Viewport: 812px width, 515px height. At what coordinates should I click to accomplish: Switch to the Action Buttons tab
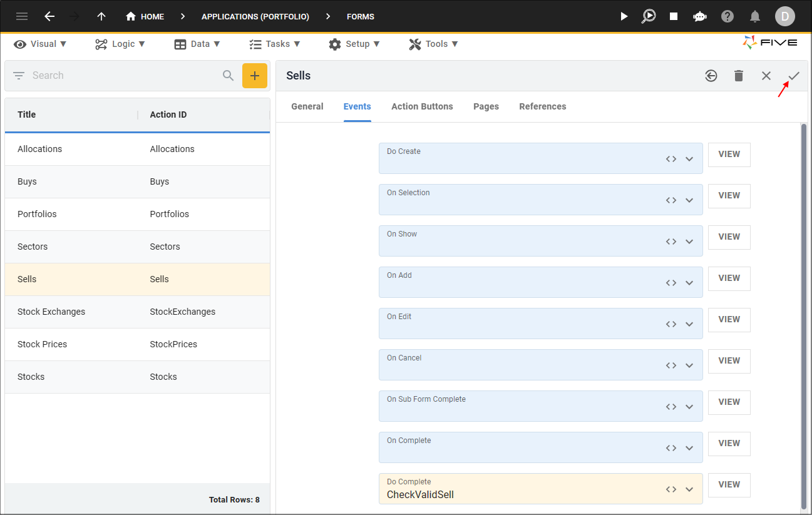point(422,106)
